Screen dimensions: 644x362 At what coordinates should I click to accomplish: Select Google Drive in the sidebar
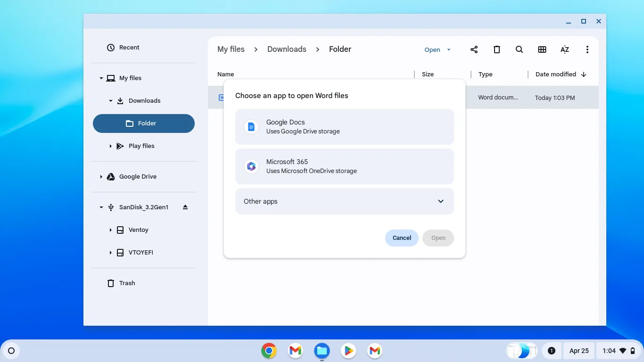click(144, 177)
